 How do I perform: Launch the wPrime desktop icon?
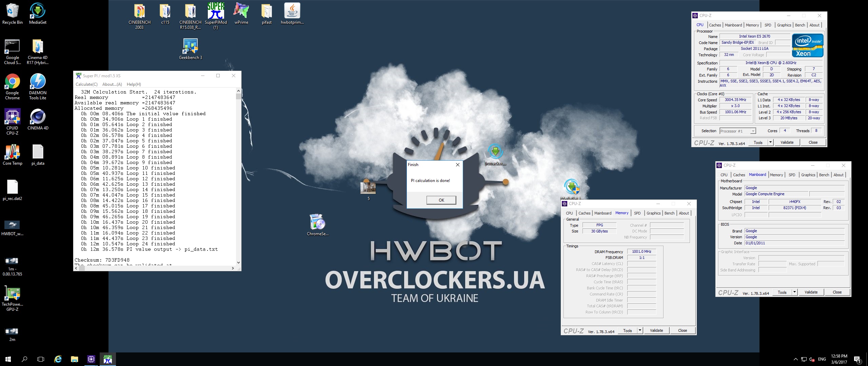coord(241,14)
